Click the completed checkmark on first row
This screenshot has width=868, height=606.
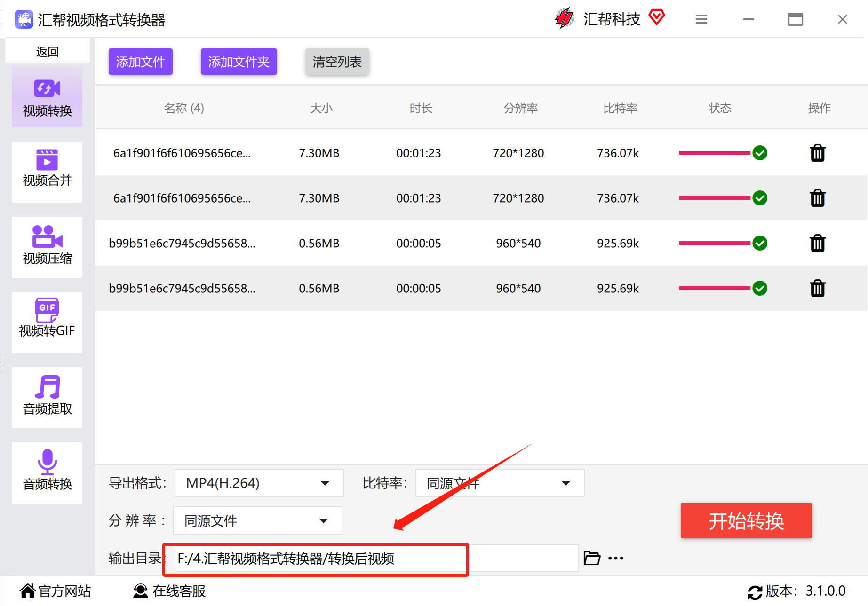[760, 153]
